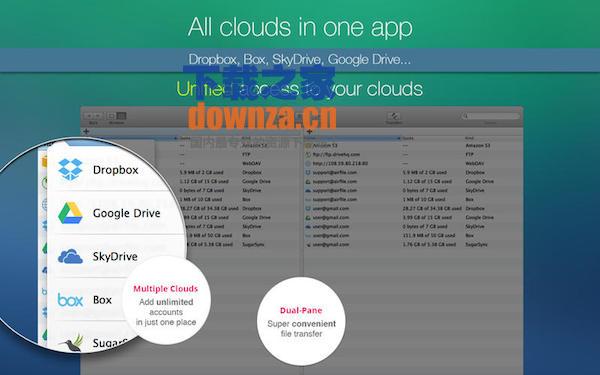Select the ftp://ftp.drivehq.com row
Viewport: 600px width, 375px height.
[414, 155]
